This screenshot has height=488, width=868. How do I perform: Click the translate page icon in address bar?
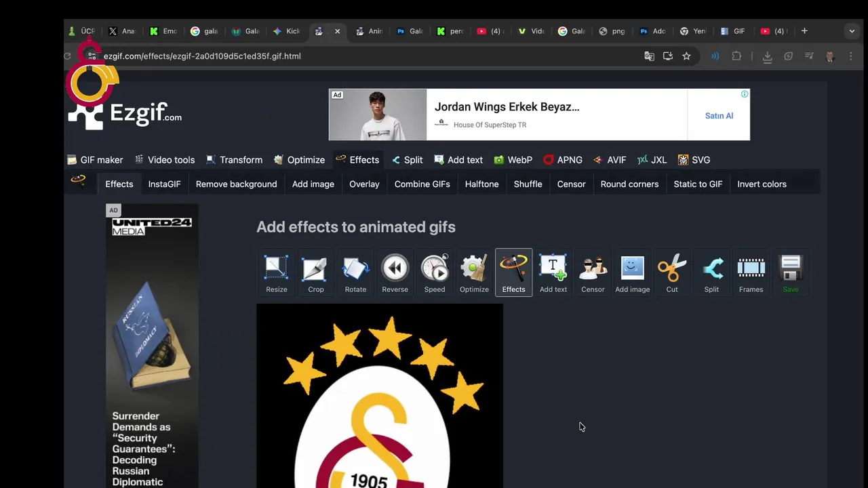[x=649, y=56]
